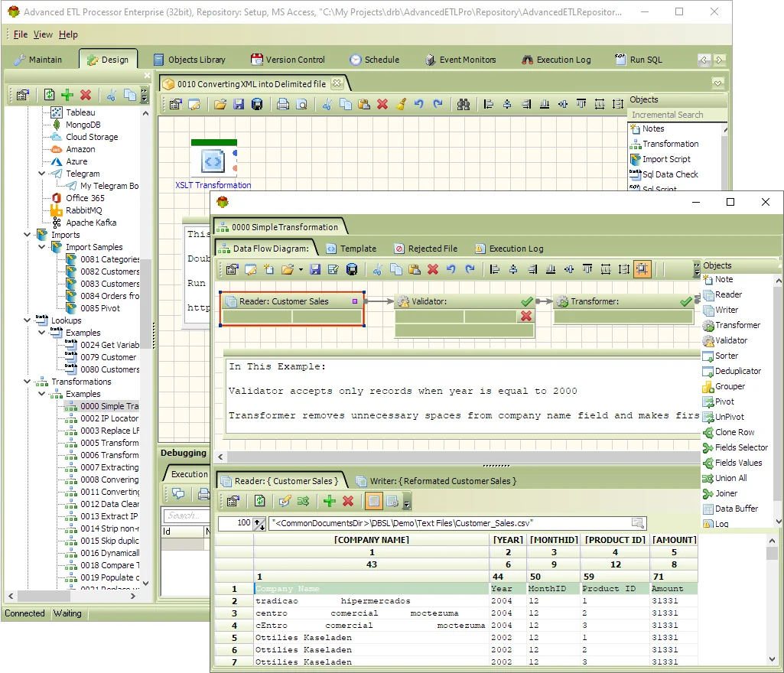Click the refresh icon in Reader toolbar
The height and width of the screenshot is (673, 784).
pos(259,501)
